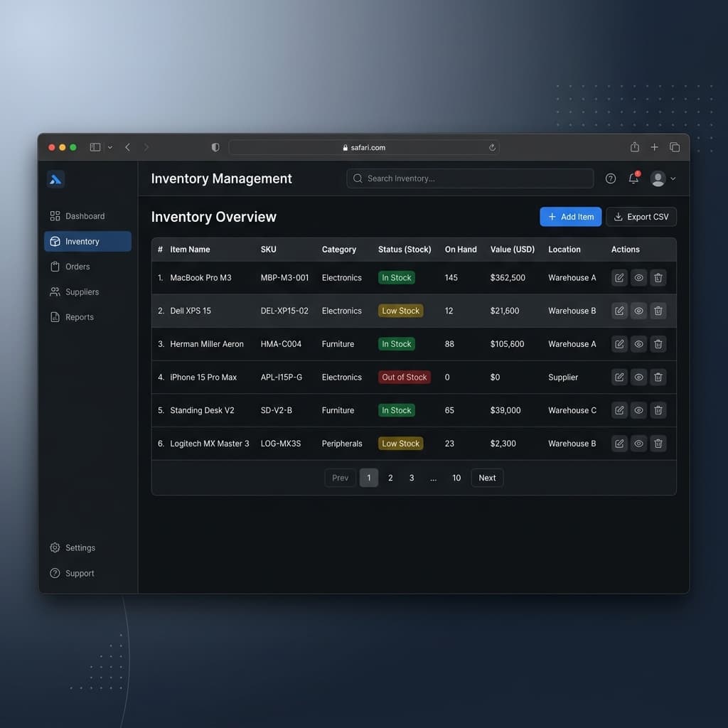Show the Safari tab overview
The height and width of the screenshot is (728, 728).
(x=675, y=147)
